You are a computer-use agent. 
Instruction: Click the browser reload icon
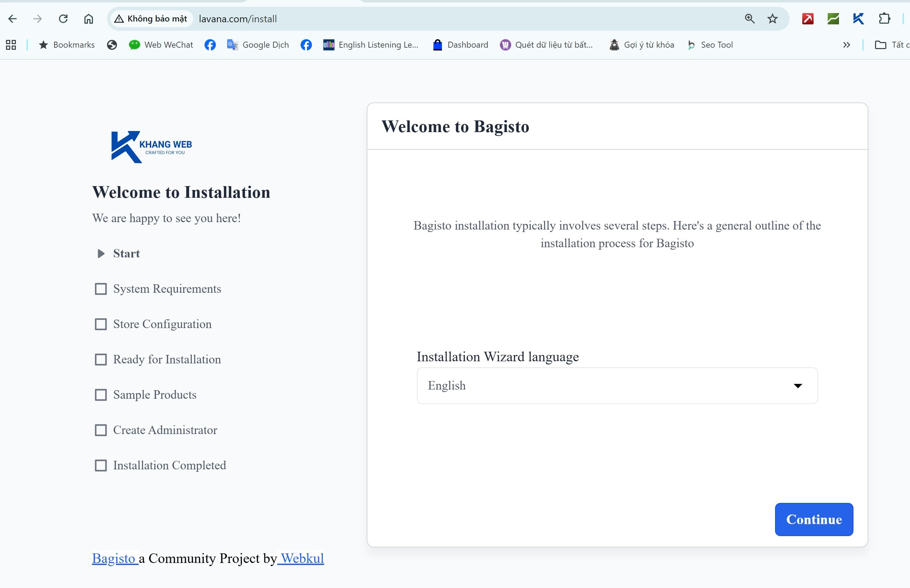[63, 19]
